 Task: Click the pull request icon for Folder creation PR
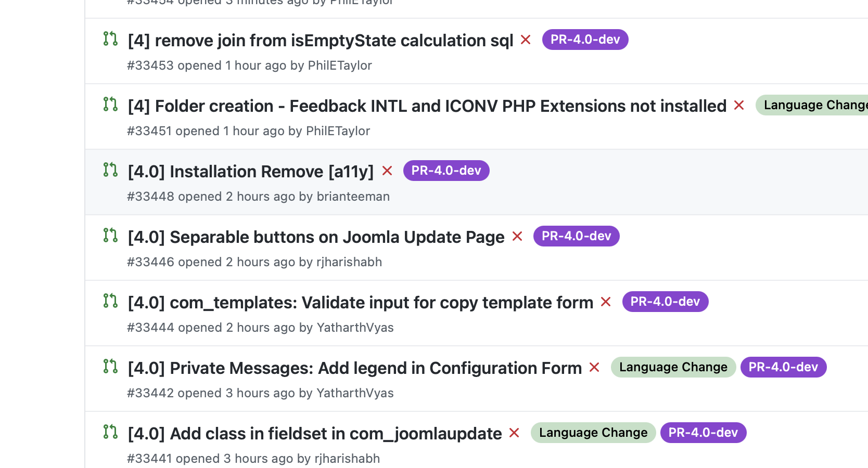(x=110, y=104)
